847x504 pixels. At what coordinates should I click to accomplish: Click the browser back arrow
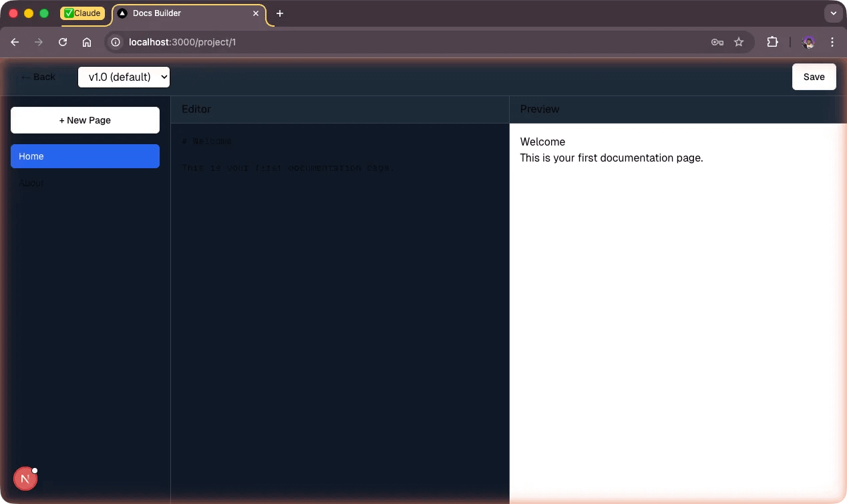tap(15, 42)
